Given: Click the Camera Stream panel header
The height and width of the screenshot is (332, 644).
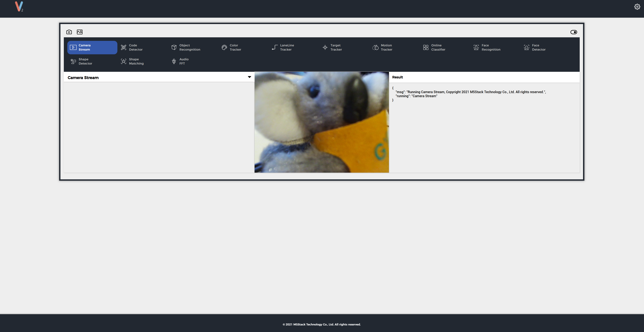Looking at the screenshot, I should tap(83, 77).
